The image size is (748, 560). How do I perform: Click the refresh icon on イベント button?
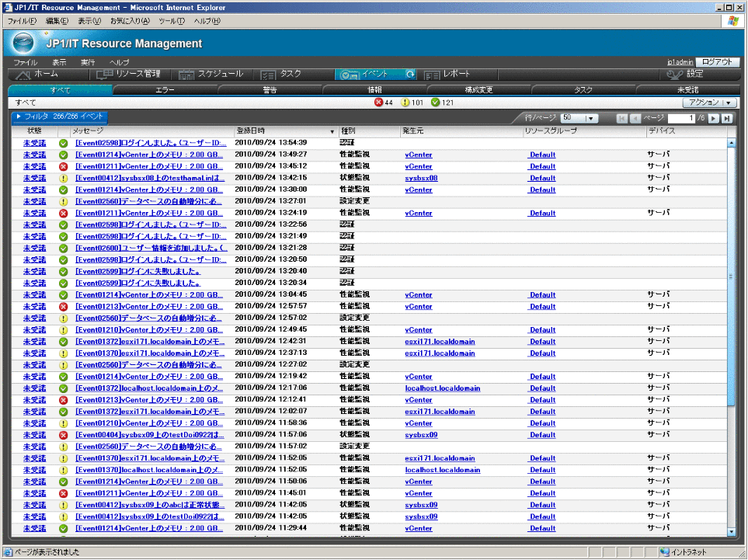(410, 75)
